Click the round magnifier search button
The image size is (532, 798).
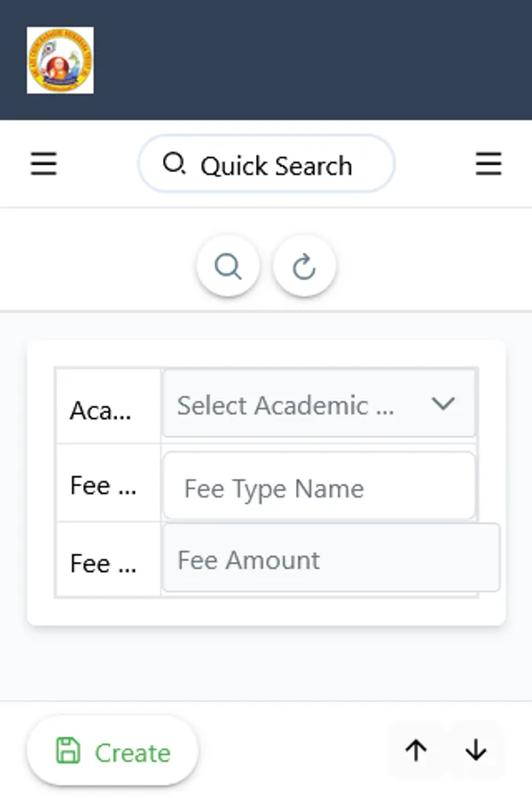pos(229,266)
